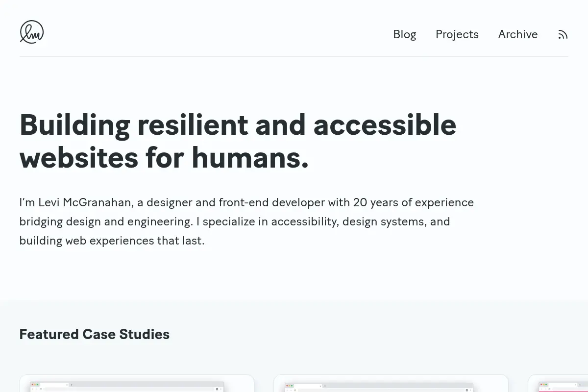Open the RSS feed icon

pos(563,34)
